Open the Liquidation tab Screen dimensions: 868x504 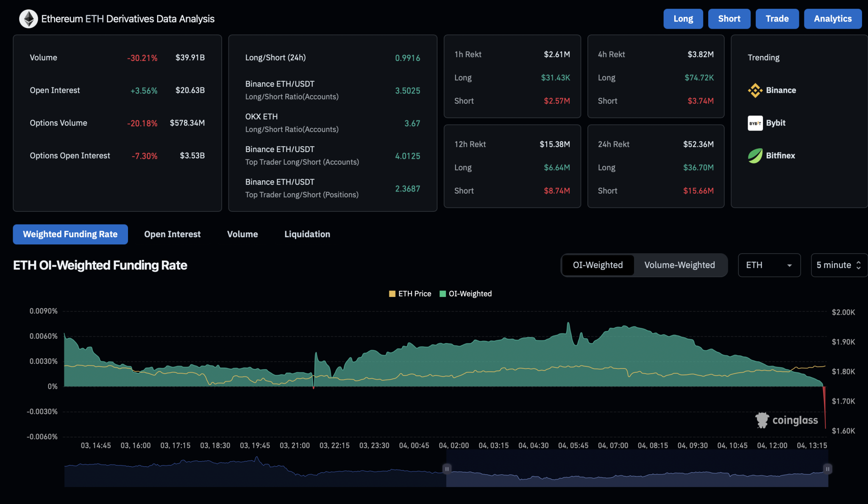pyautogui.click(x=307, y=234)
